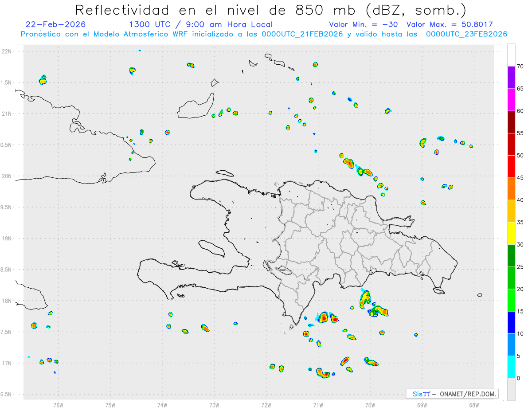This screenshot has height=411, width=532.
Task: Click the '22N' latitude label
Action: pyautogui.click(x=7, y=51)
